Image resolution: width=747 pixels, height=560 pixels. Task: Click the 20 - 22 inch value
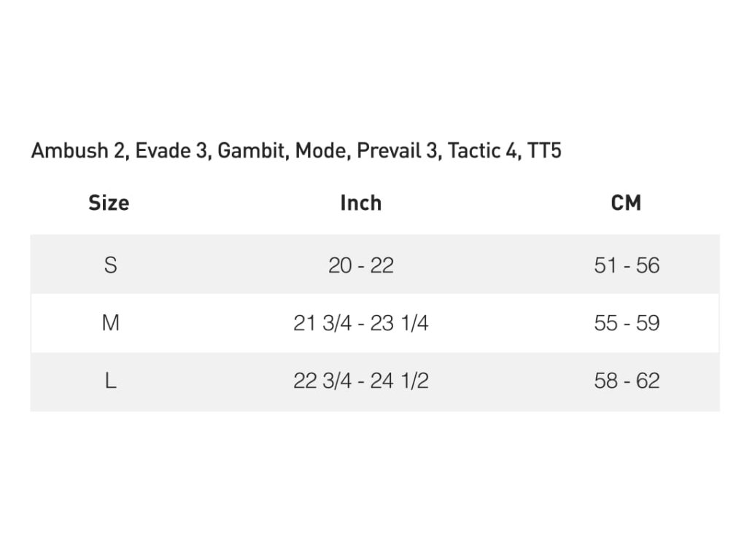360,265
